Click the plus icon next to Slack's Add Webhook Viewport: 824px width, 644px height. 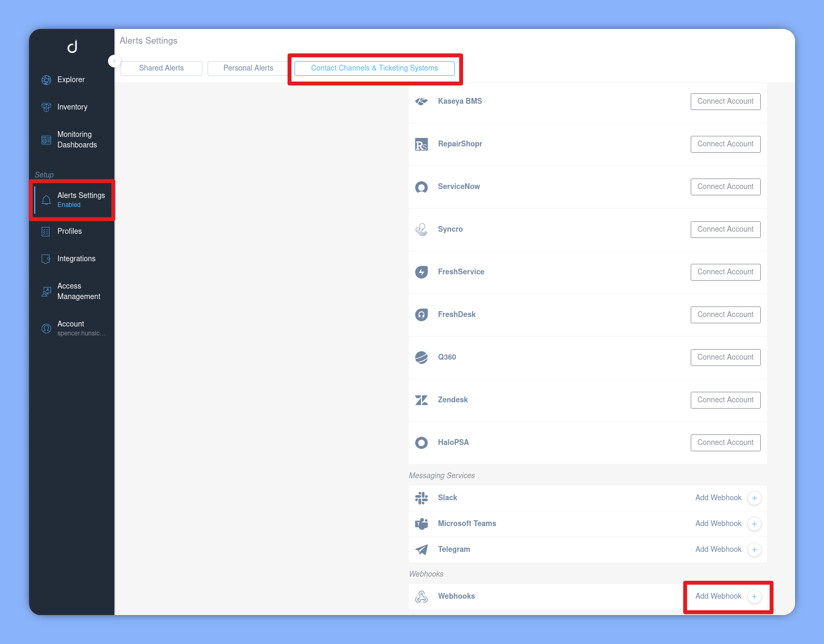754,498
